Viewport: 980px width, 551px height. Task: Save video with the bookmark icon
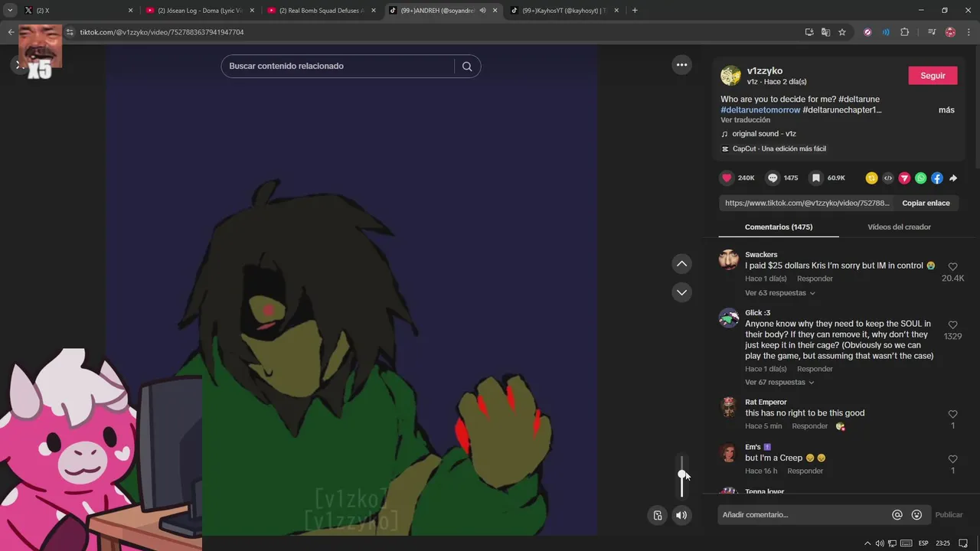point(816,178)
